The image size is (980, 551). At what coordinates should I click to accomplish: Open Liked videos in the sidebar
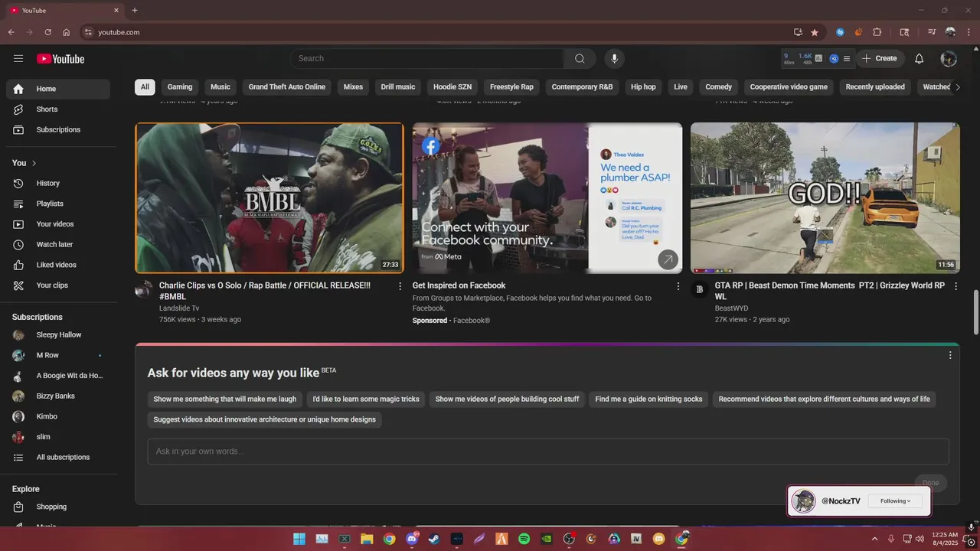pyautogui.click(x=58, y=265)
